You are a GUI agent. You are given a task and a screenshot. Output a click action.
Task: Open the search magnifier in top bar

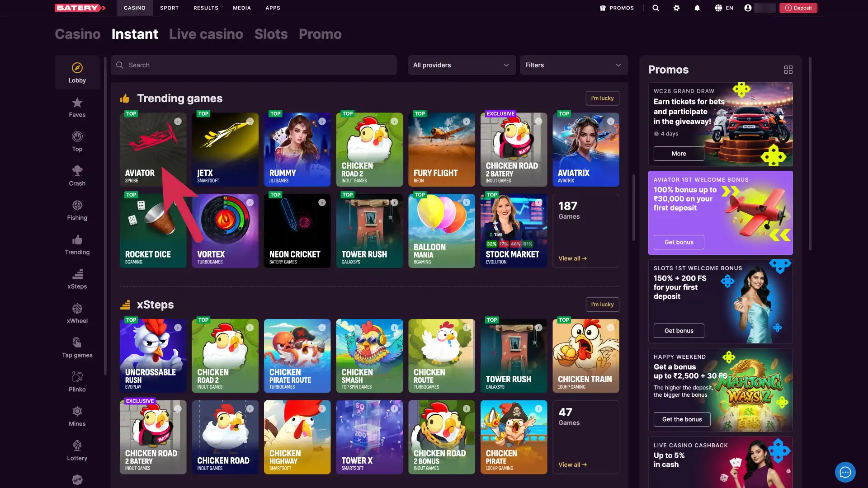656,8
